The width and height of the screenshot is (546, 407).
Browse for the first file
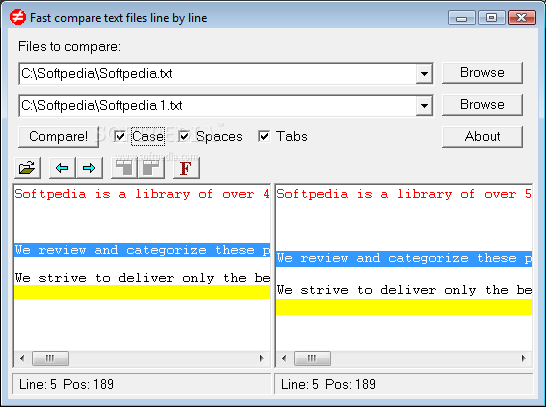click(482, 73)
